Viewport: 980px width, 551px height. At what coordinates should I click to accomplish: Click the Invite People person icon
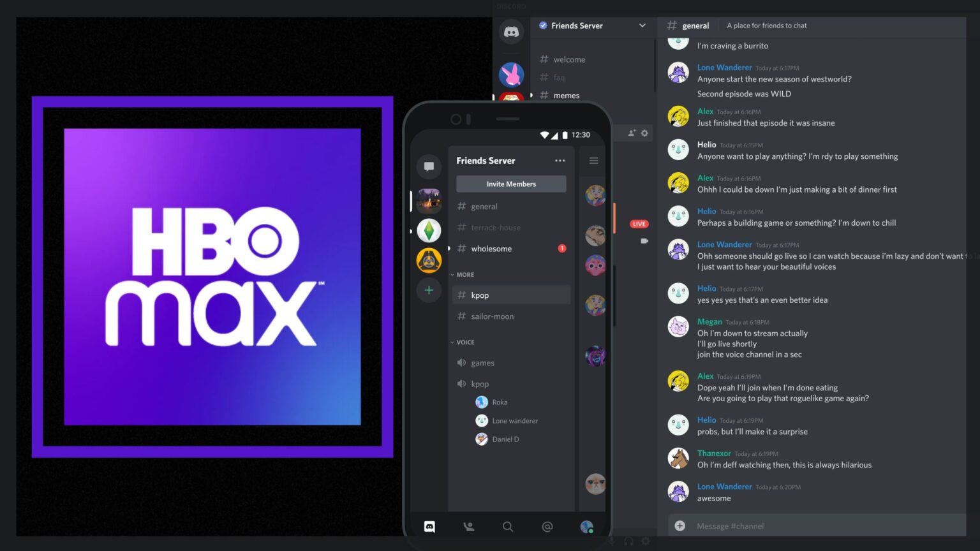632,133
